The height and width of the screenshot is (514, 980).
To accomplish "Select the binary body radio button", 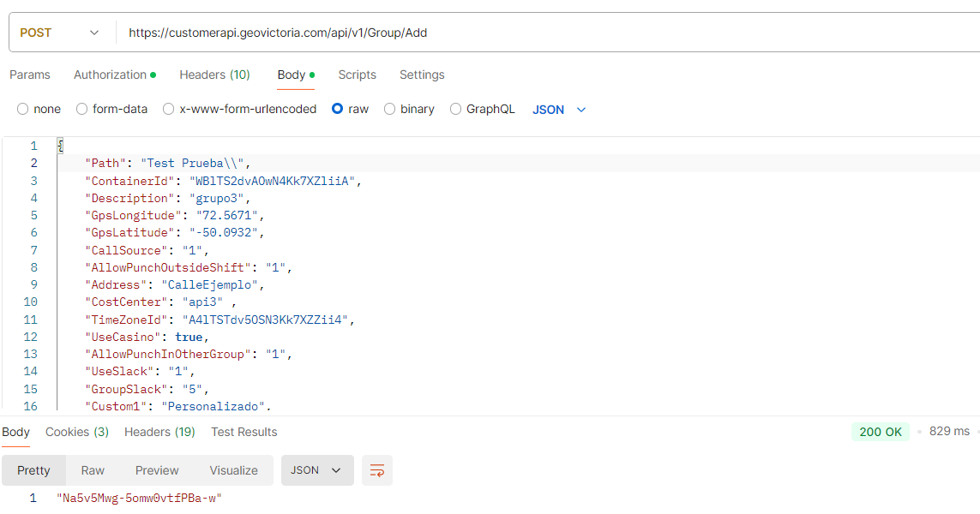I will point(390,109).
